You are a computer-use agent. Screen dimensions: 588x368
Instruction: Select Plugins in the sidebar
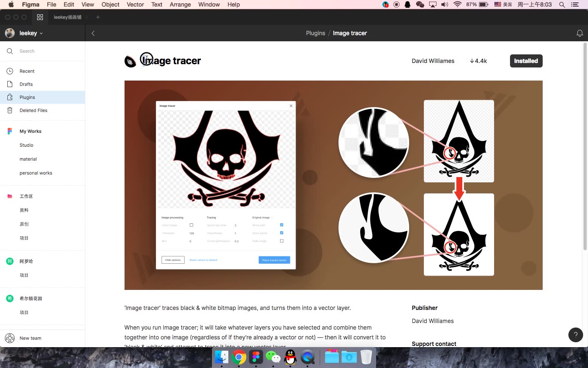42,97
